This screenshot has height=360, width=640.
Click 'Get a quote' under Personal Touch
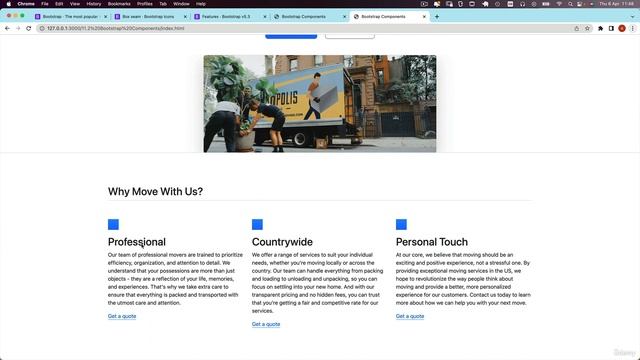pos(410,316)
